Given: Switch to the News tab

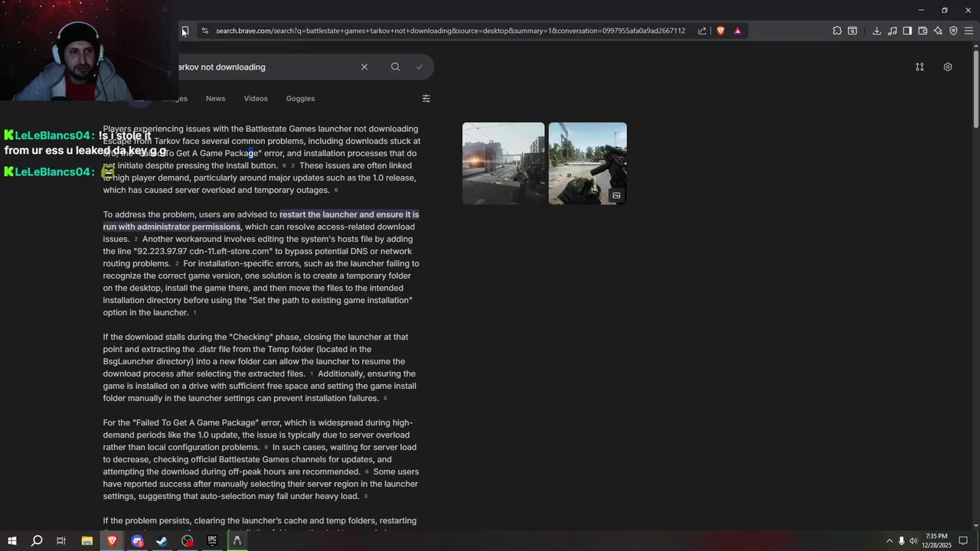Looking at the screenshot, I should coord(215,98).
